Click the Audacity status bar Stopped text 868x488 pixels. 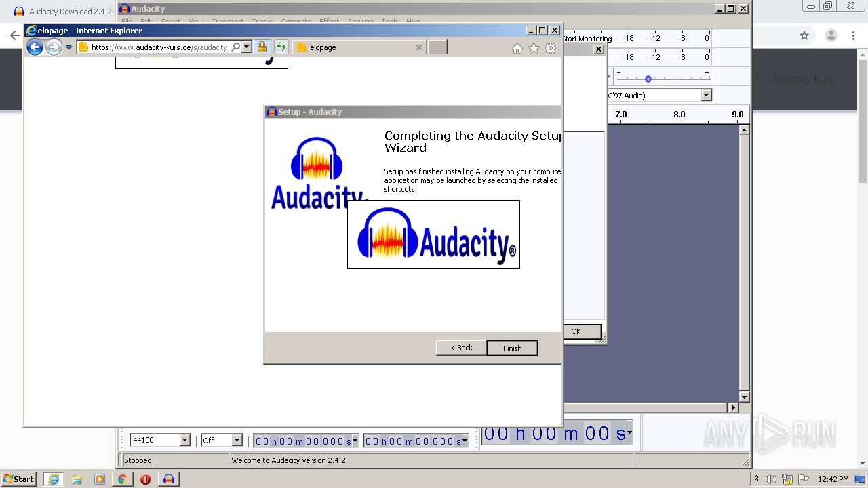tap(139, 460)
